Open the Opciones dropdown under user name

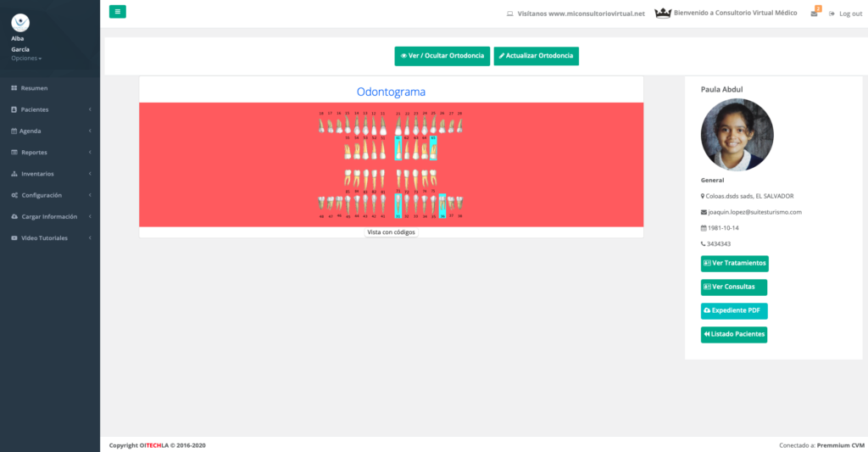[26, 59]
